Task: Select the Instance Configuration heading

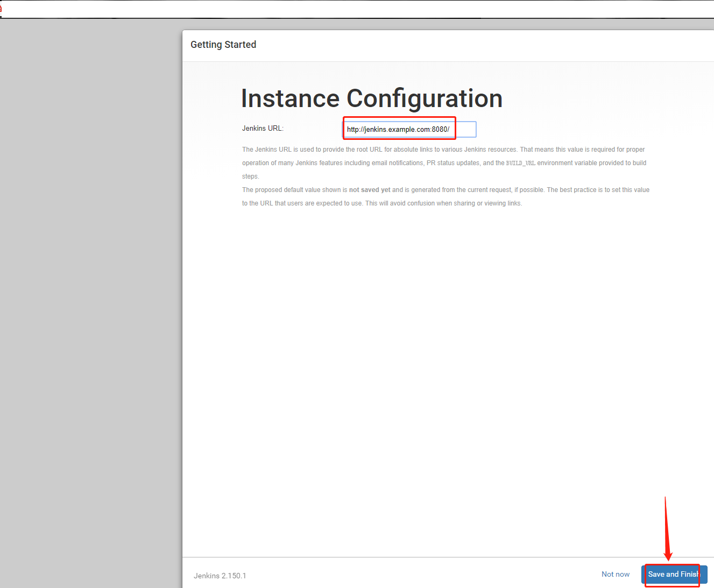Action: (x=372, y=98)
